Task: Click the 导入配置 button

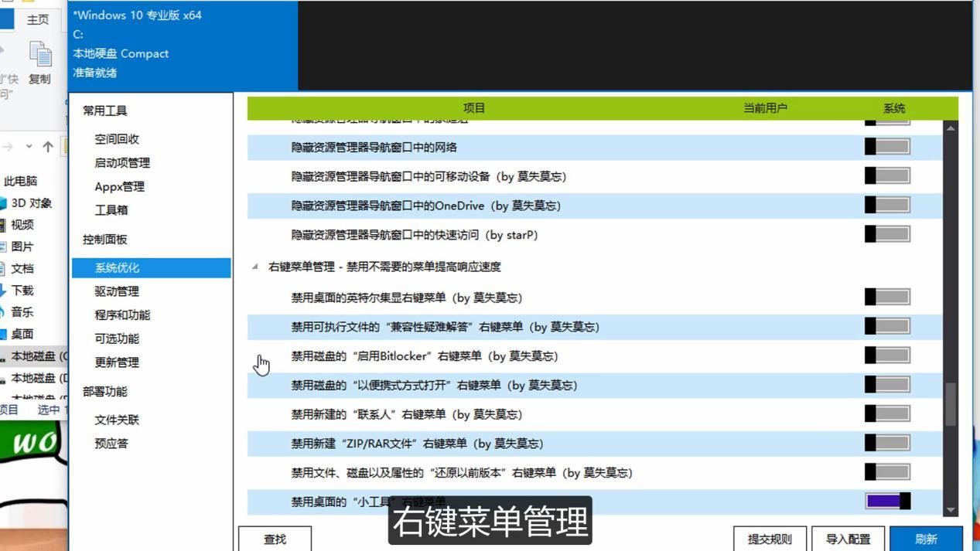Action: tap(849, 539)
